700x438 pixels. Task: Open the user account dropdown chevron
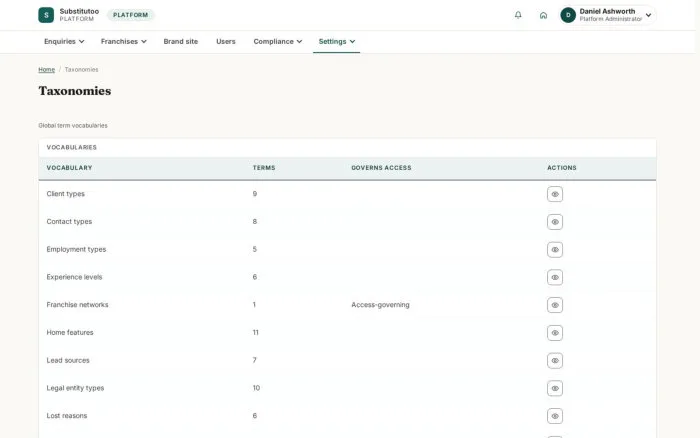point(648,15)
